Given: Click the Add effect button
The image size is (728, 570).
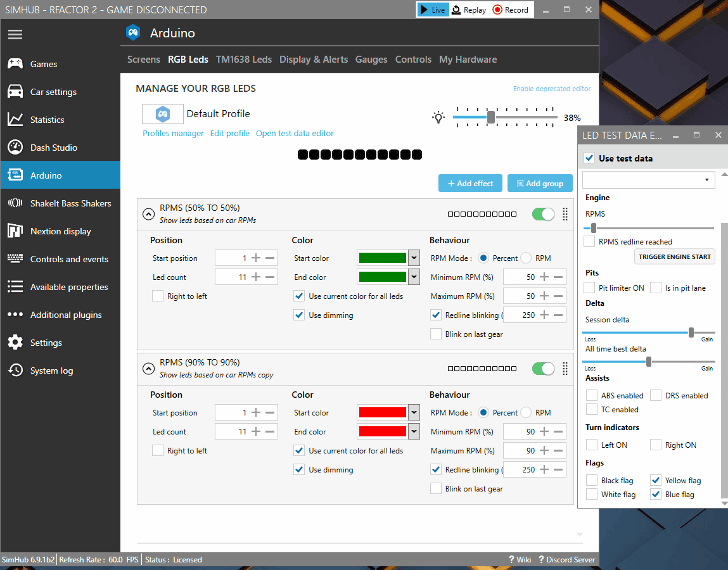Looking at the screenshot, I should click(x=470, y=183).
